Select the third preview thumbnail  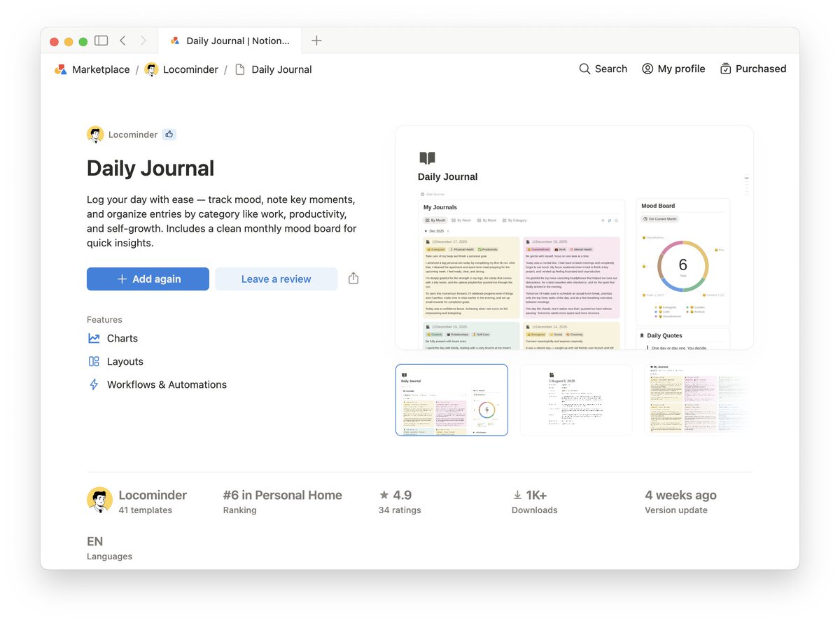(x=699, y=399)
